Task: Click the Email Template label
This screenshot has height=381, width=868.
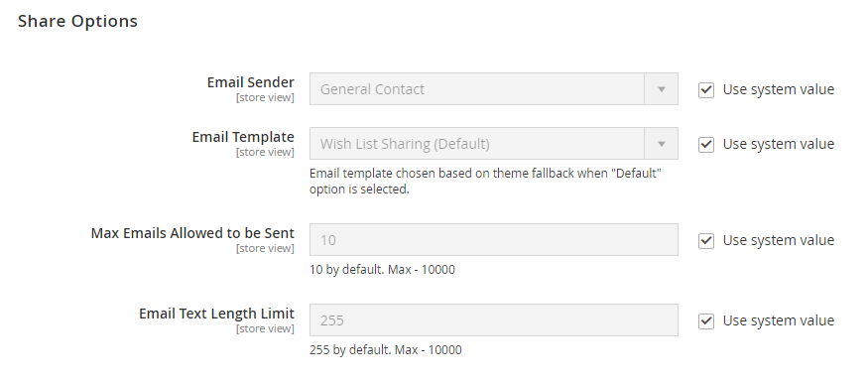Action: pos(243,137)
